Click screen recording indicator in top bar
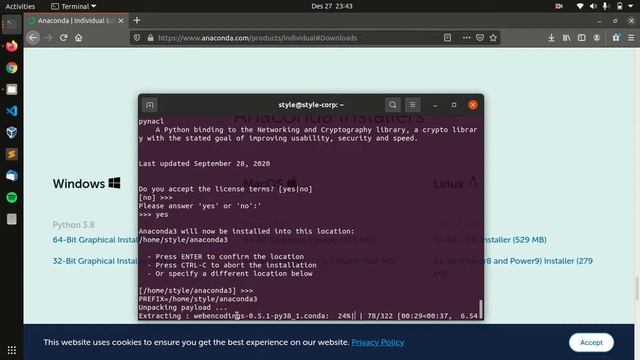The height and width of the screenshot is (360, 640). (x=559, y=6)
